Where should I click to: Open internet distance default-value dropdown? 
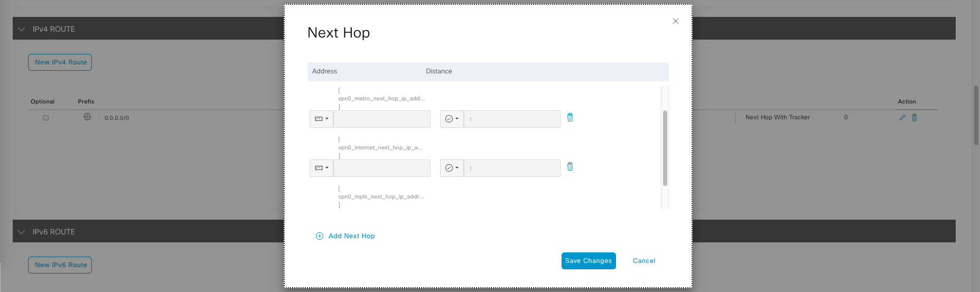pos(452,168)
